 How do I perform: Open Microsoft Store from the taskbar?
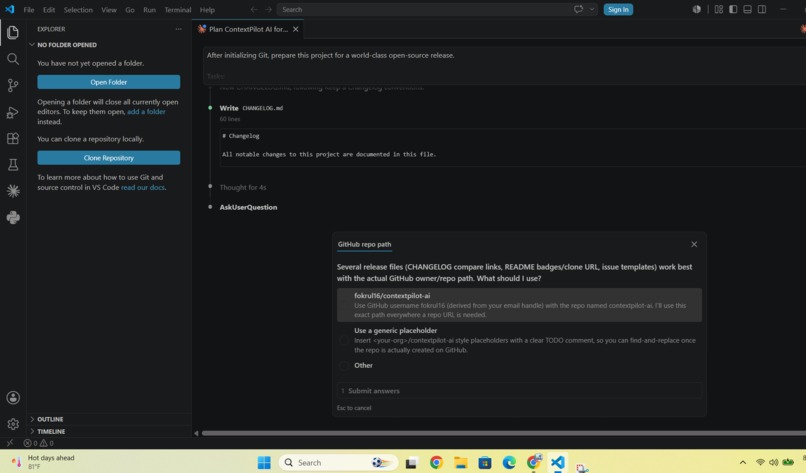485,463
